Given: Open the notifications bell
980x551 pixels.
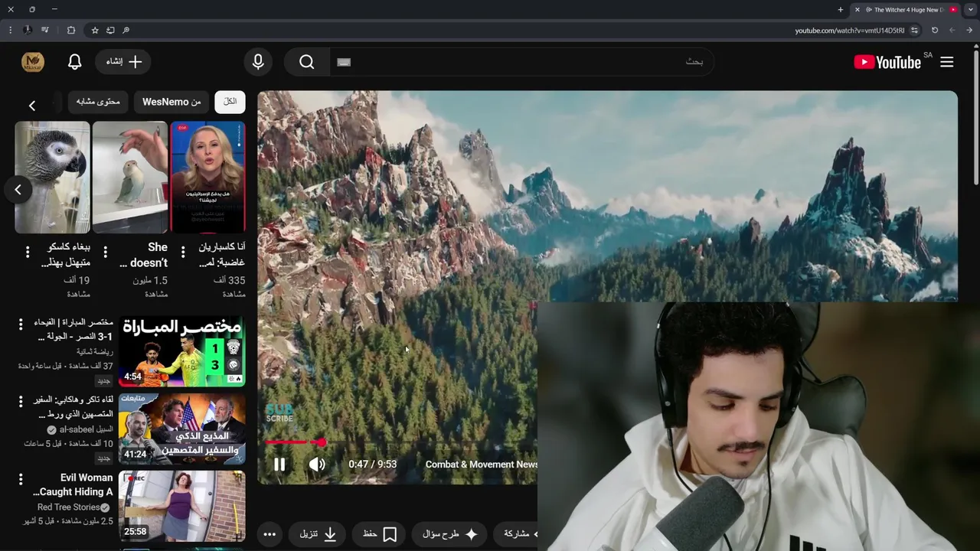Looking at the screenshot, I should 74,62.
